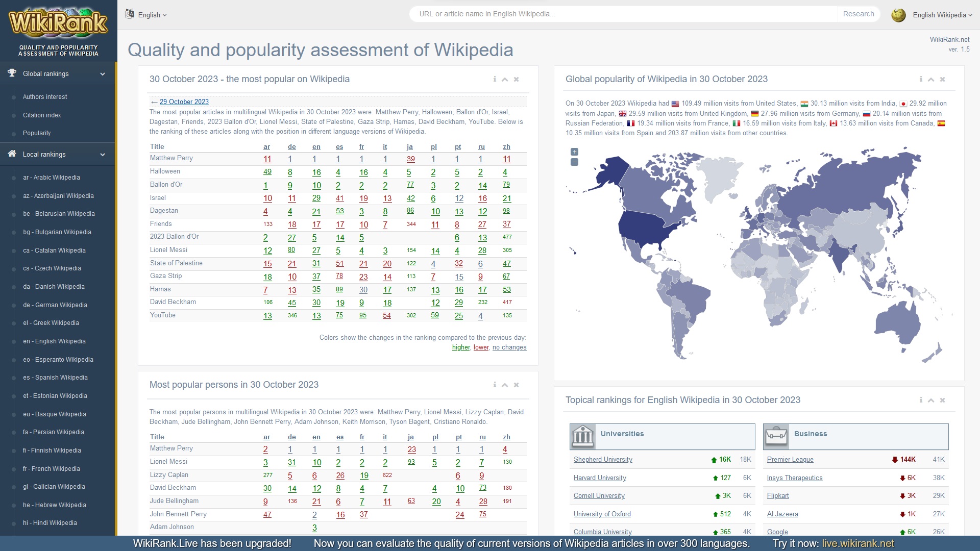The width and height of the screenshot is (980, 551).
Task: Click the Universities topical ranking icon
Action: [x=582, y=434]
